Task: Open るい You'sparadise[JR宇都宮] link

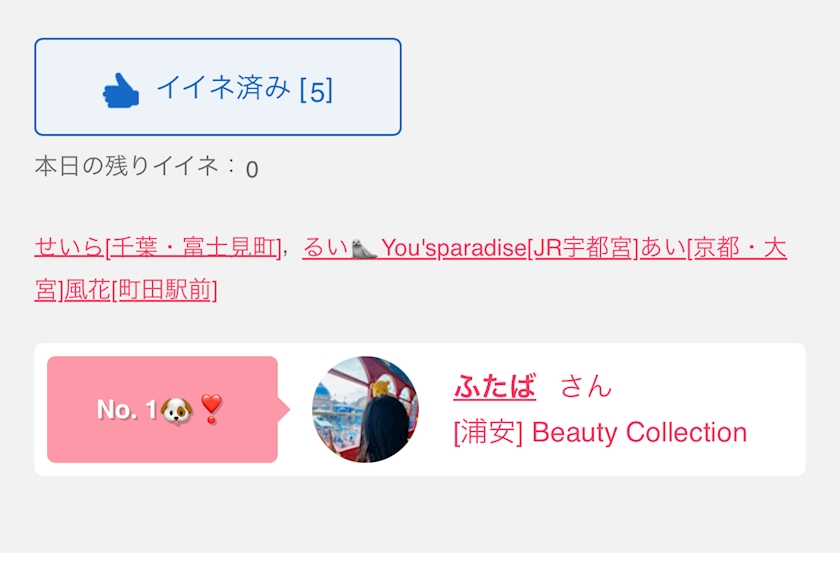Action: click(x=470, y=247)
